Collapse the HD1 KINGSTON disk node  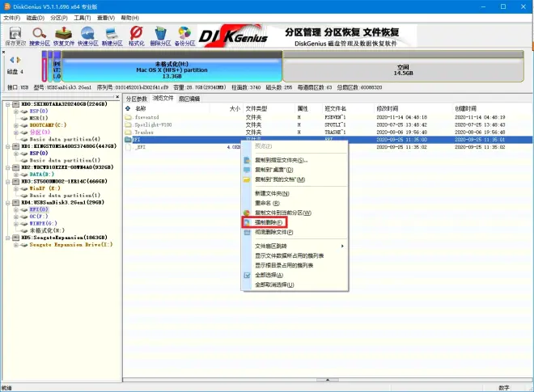point(7,146)
